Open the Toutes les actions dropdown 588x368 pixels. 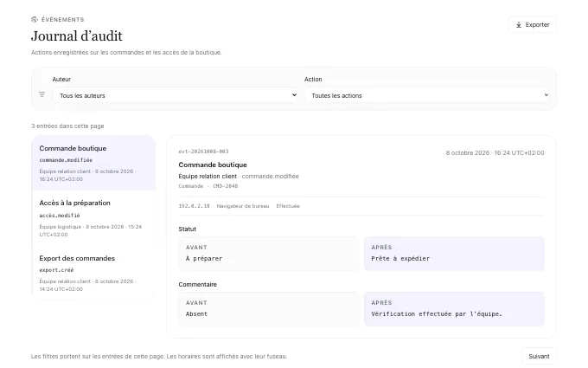coord(427,95)
